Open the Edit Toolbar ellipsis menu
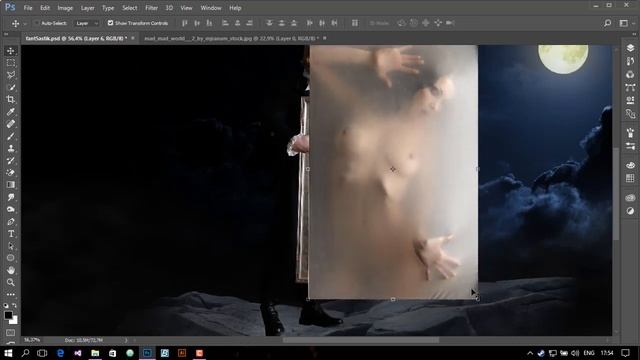The height and width of the screenshot is (360, 640). [x=11, y=294]
